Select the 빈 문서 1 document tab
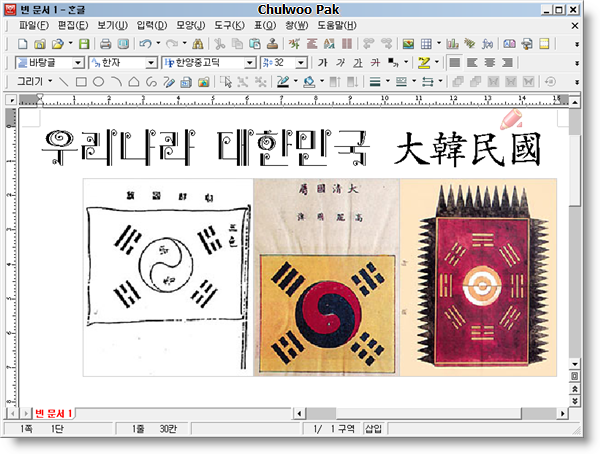This screenshot has height=454, width=600. click(x=54, y=413)
